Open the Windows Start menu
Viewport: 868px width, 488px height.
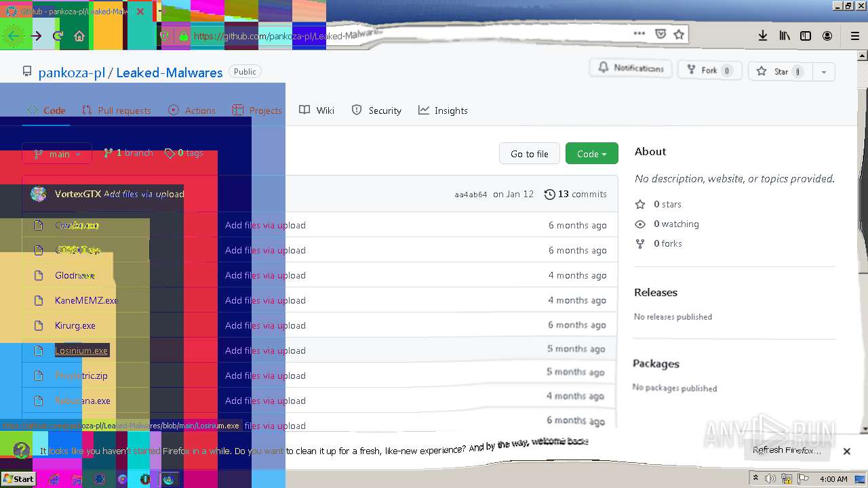18,479
